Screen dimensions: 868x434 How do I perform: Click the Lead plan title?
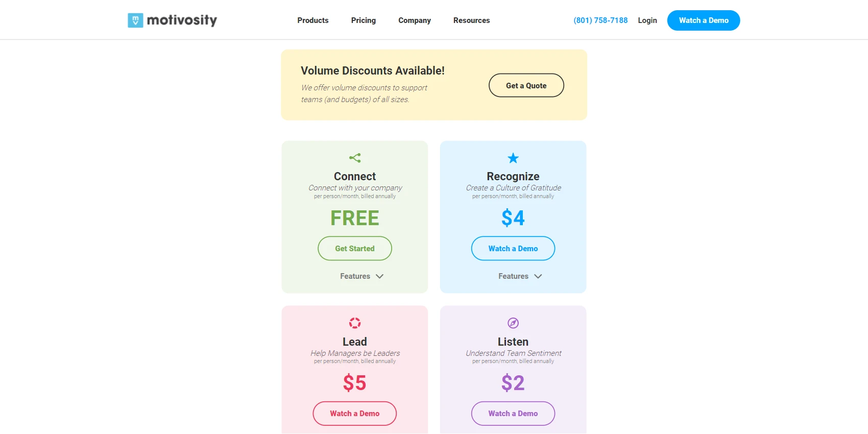tap(355, 342)
